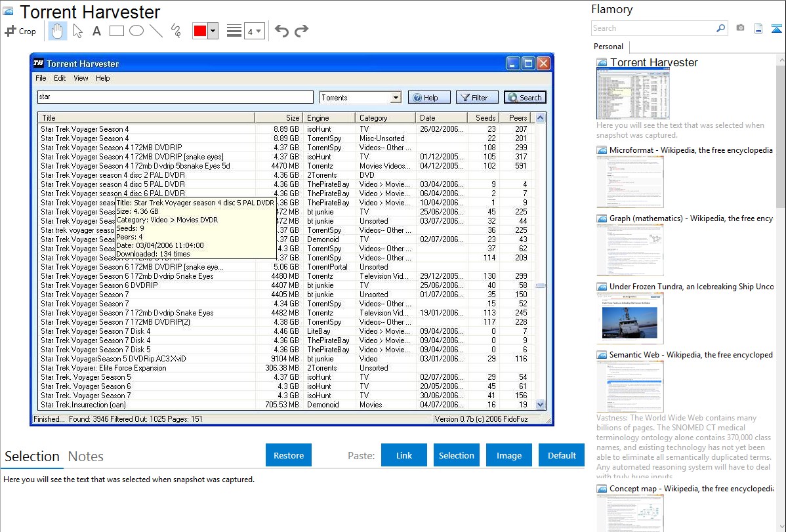Open the View menu
Image resolution: width=786 pixels, height=532 pixels.
click(x=81, y=78)
